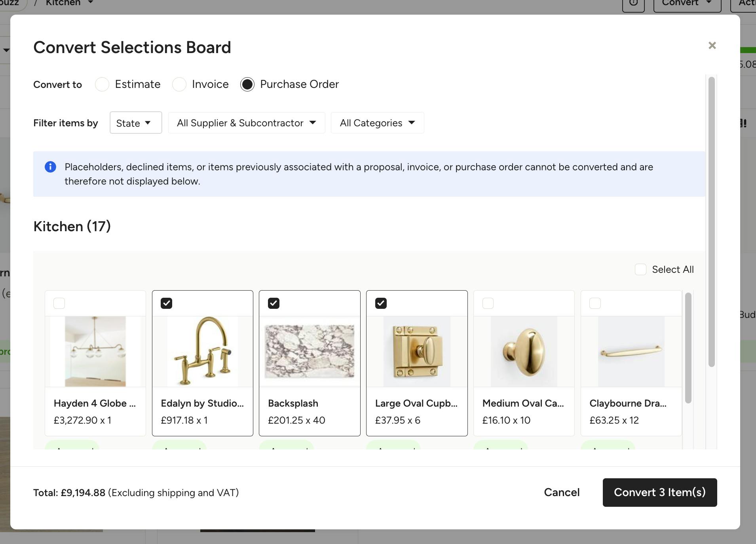Click the £3,272.90 x 1 price text
This screenshot has width=756, height=544.
tap(82, 420)
